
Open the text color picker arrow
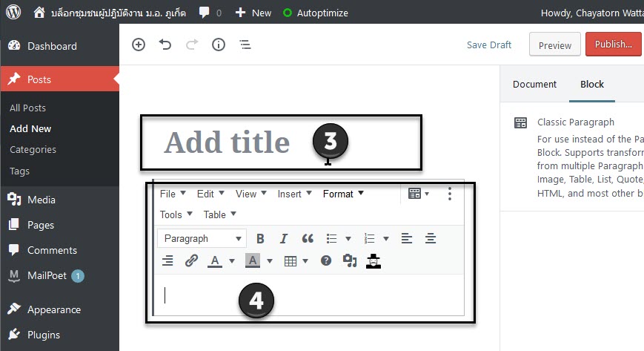tap(232, 260)
